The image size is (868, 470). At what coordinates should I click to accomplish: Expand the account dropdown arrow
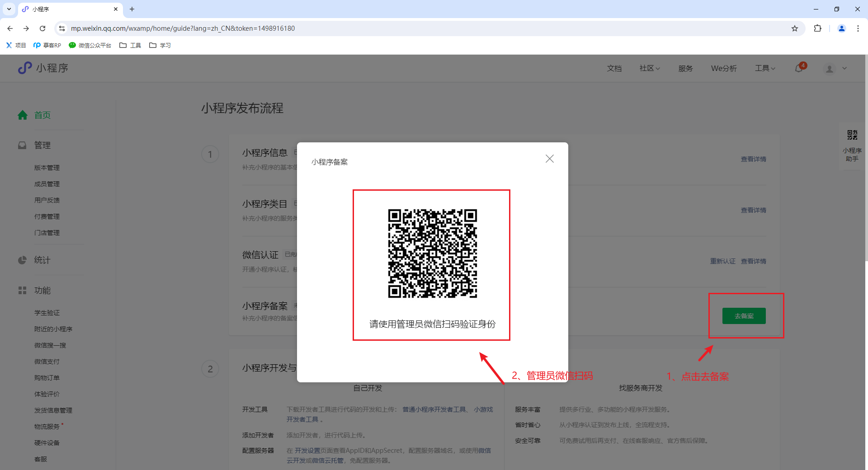pos(844,69)
